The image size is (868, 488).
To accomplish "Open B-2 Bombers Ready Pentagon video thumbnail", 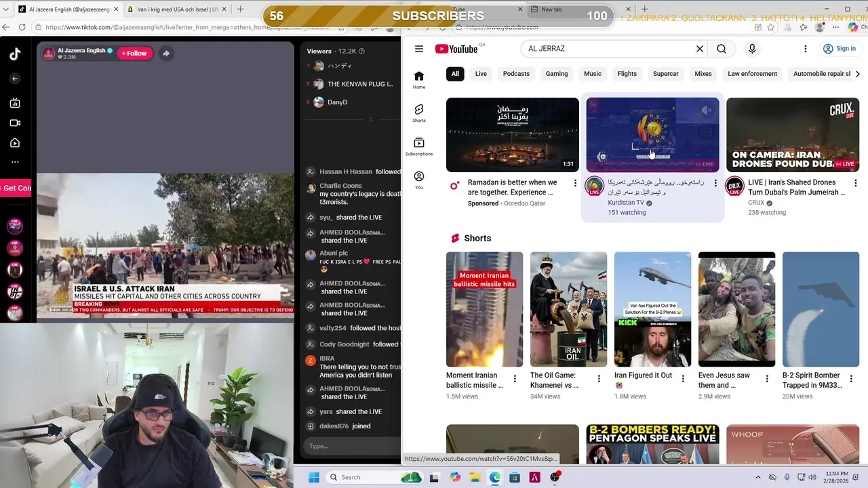I will click(652, 445).
